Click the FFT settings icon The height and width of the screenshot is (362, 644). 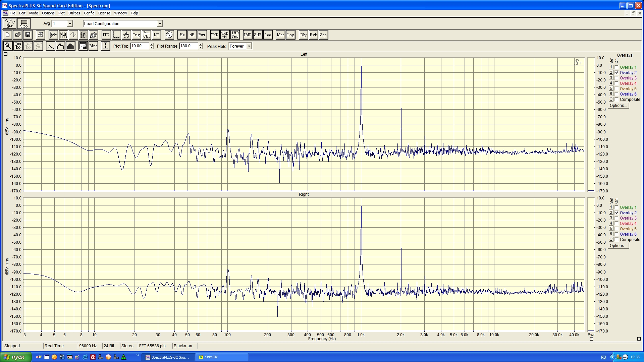pyautogui.click(x=106, y=35)
